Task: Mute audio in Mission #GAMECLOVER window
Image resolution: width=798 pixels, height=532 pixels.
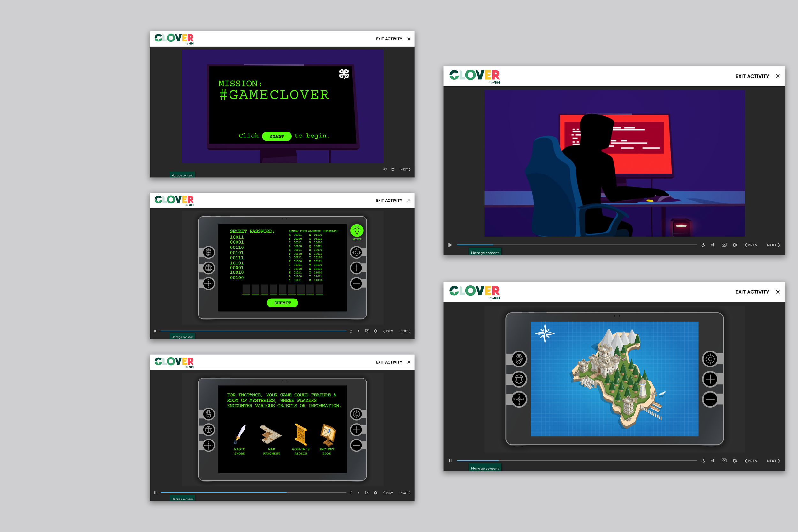Action: coord(385,169)
